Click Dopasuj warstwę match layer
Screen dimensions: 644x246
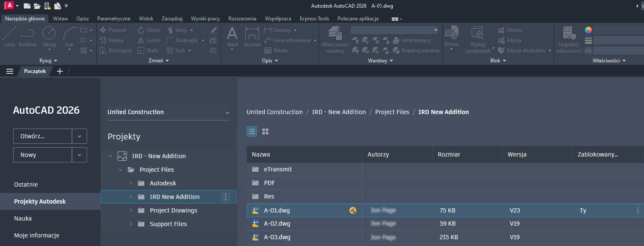click(x=416, y=50)
